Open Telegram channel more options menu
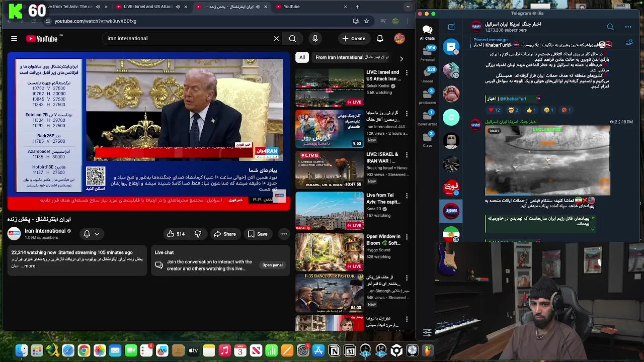The width and height of the screenshot is (644, 362). 628,27
